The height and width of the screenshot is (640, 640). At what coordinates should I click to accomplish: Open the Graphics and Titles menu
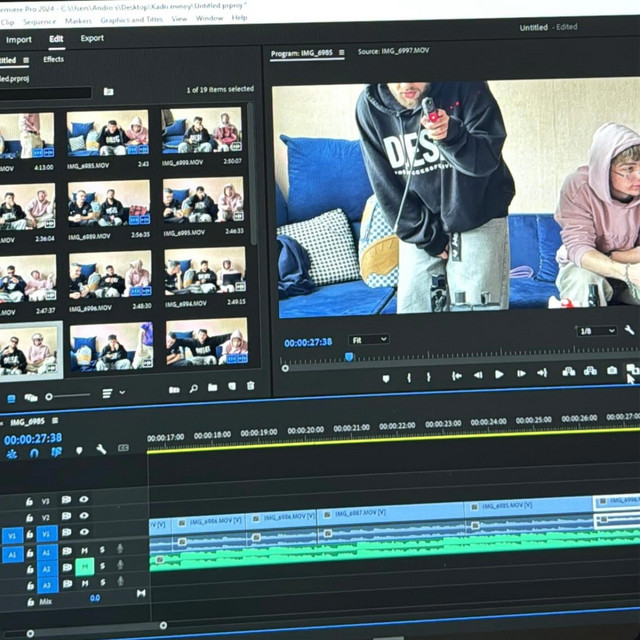point(131,20)
